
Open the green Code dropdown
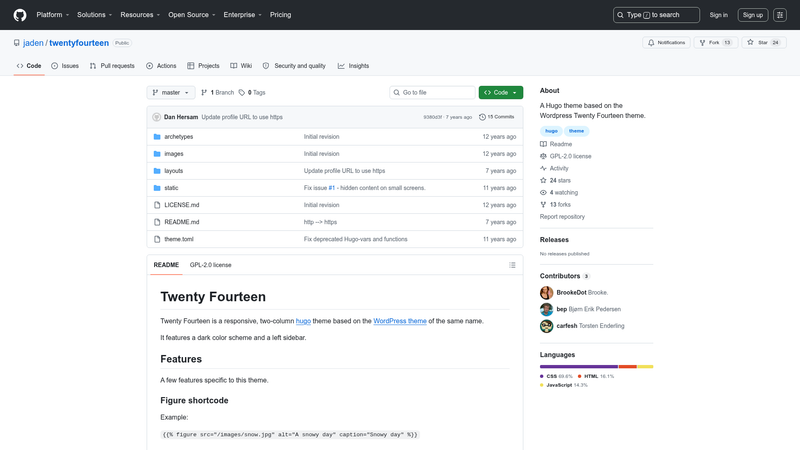click(501, 92)
